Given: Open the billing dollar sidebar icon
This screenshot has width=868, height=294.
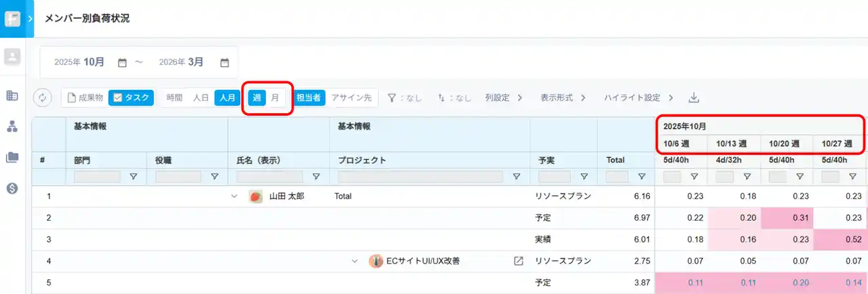Looking at the screenshot, I should [x=12, y=188].
